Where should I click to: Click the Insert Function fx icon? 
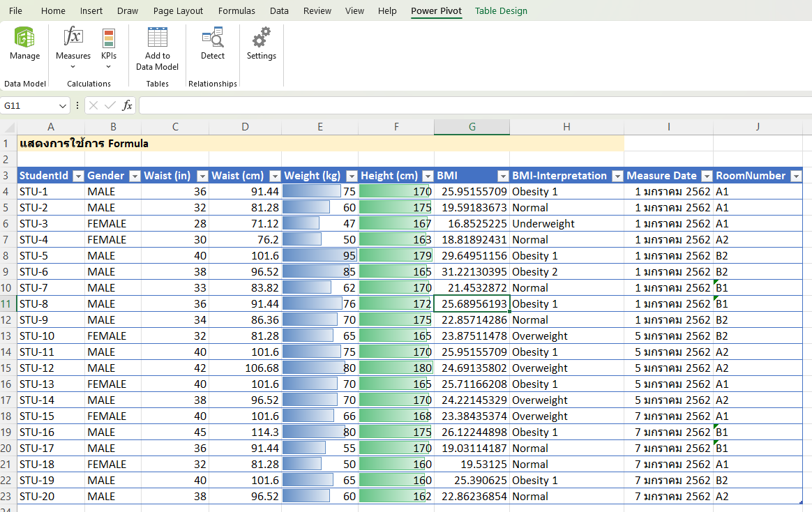pos(127,105)
